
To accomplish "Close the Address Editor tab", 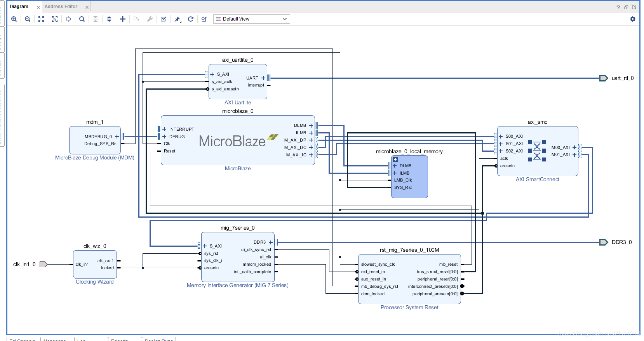I will (87, 7).
